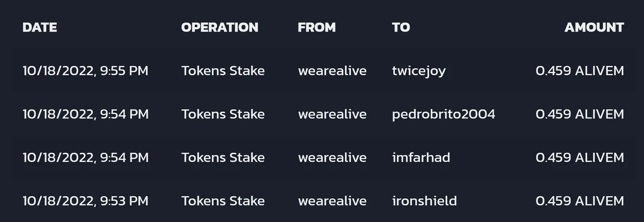Click Tokens Stake in the ironshield row

pyautogui.click(x=223, y=201)
